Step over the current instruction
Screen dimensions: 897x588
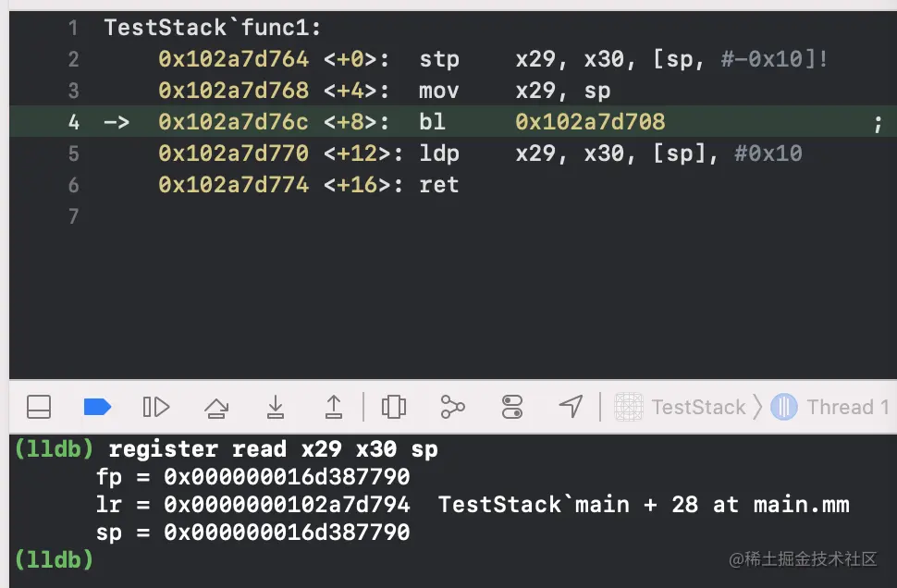[x=216, y=407]
